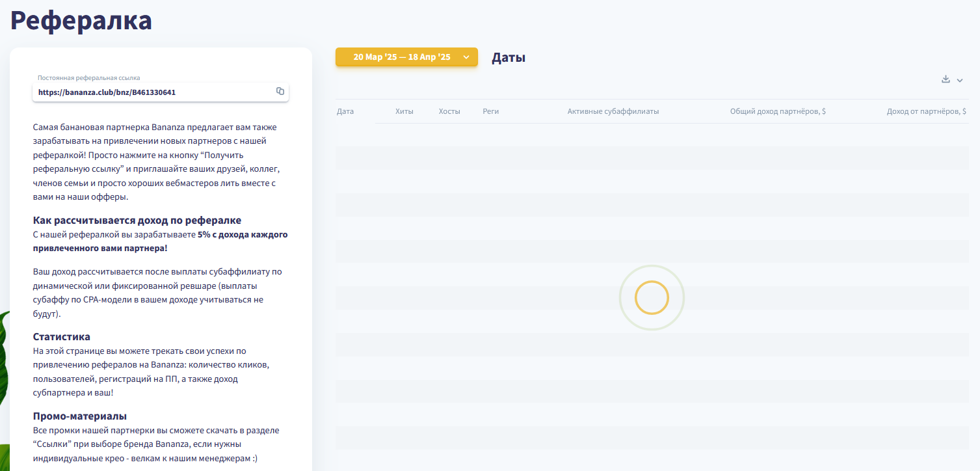Click the Статистика section heading
The image size is (980, 471).
pos(62,337)
